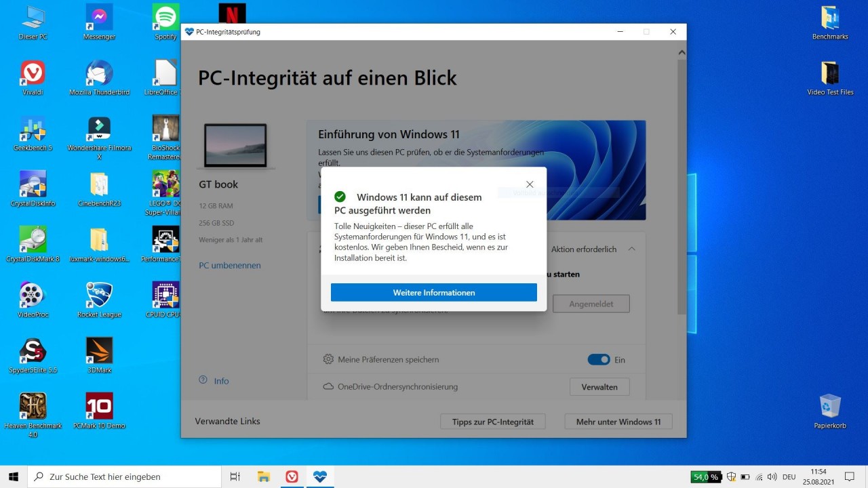Open the 3DMark desktop shortcut
Image resolution: width=868 pixels, height=488 pixels.
pos(99,355)
